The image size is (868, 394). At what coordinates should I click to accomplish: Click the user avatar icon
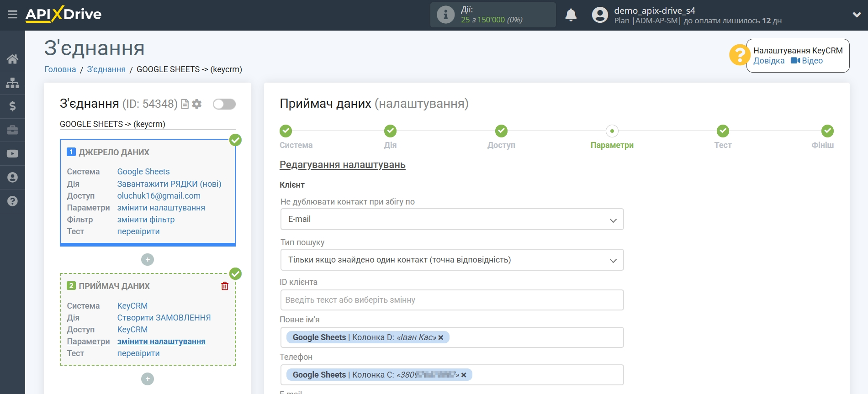tap(600, 15)
